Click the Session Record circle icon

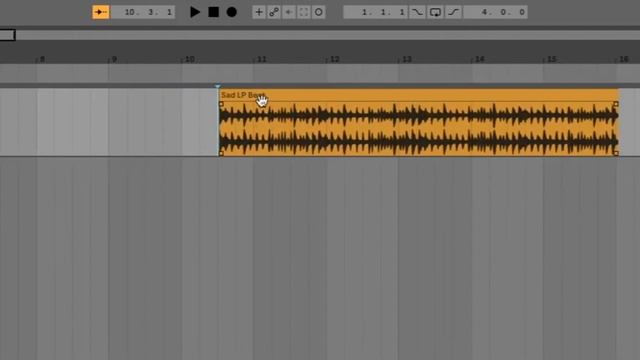click(319, 12)
